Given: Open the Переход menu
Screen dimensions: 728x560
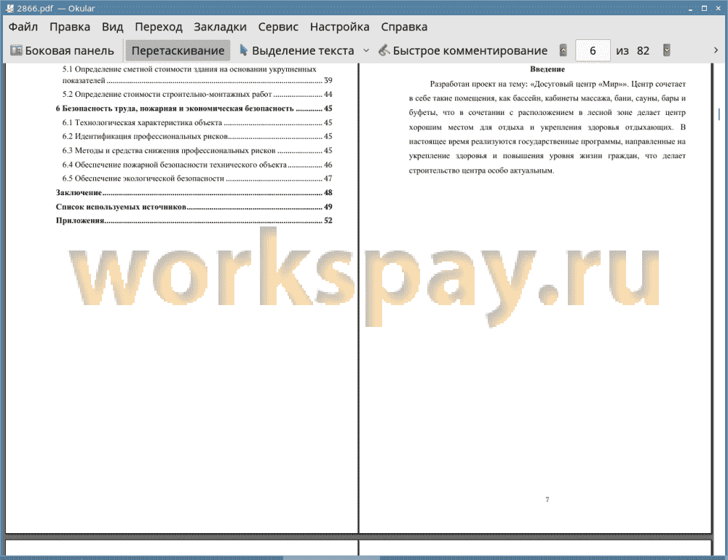Looking at the screenshot, I should tap(158, 27).
